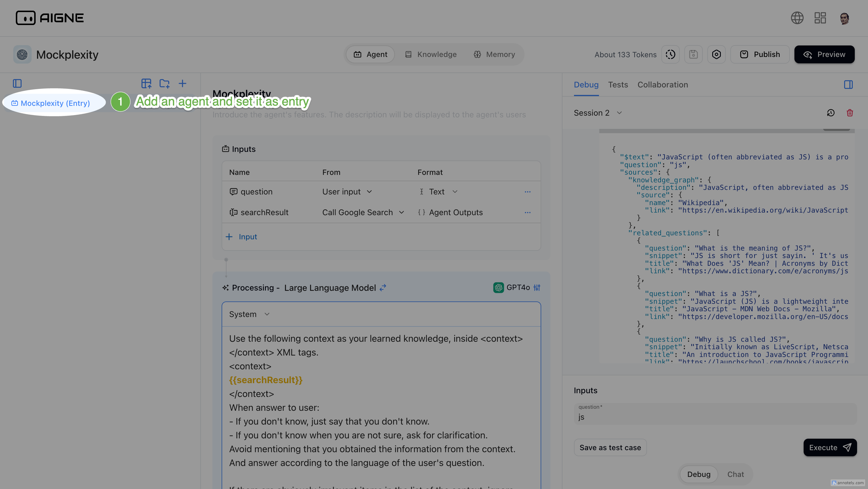Collapse the left sidebar panel
The image size is (868, 489).
coord(17,83)
